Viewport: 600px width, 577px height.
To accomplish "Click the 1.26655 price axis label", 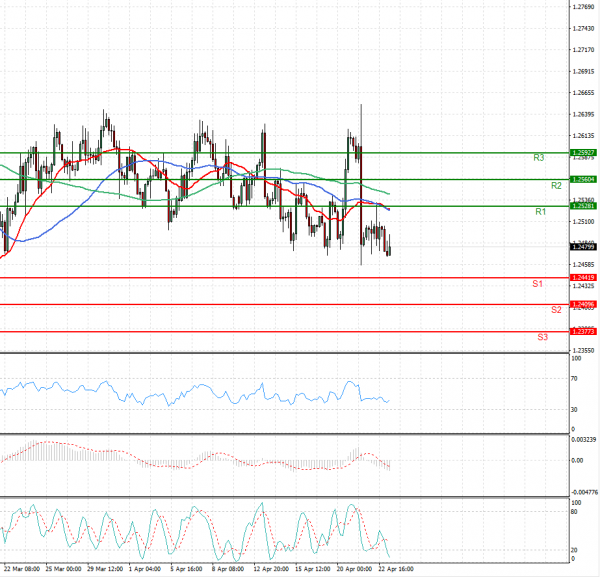I will pyautogui.click(x=583, y=93).
